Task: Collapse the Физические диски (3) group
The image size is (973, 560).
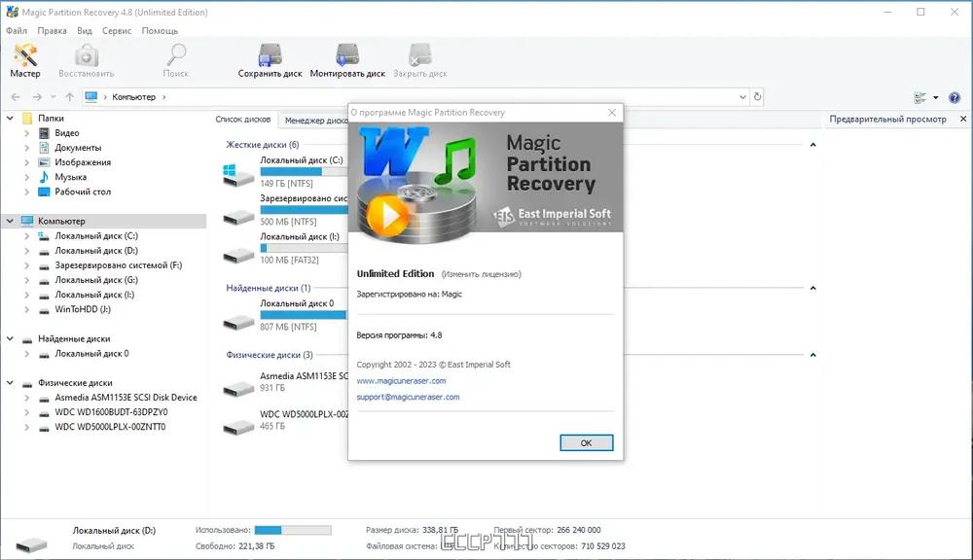Action: [x=812, y=355]
